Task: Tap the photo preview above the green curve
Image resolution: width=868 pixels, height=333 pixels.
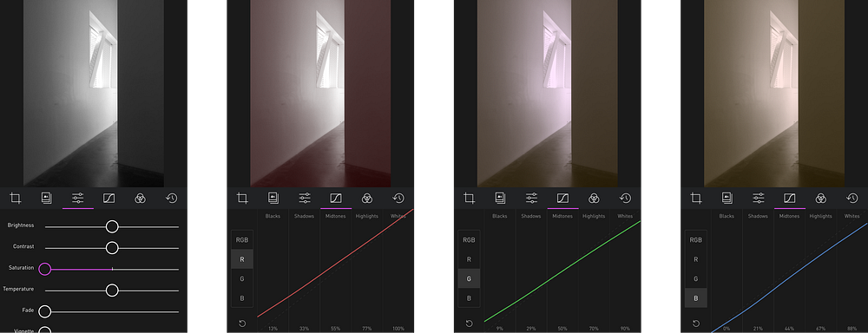Action: pos(548,94)
